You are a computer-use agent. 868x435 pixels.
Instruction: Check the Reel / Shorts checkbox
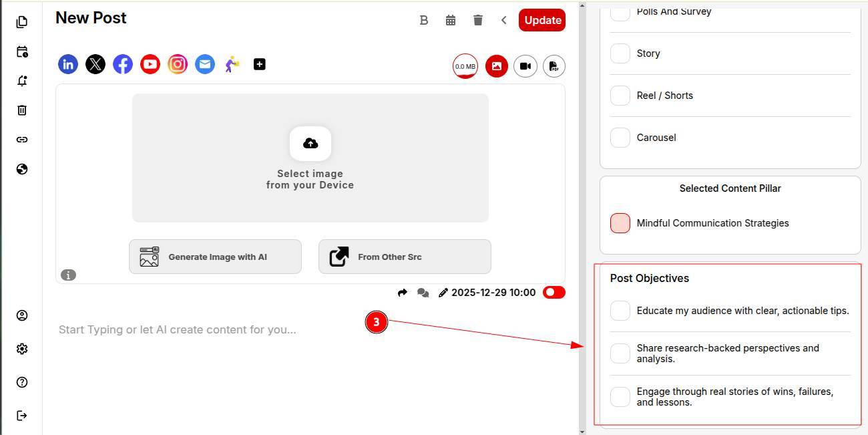pos(620,96)
